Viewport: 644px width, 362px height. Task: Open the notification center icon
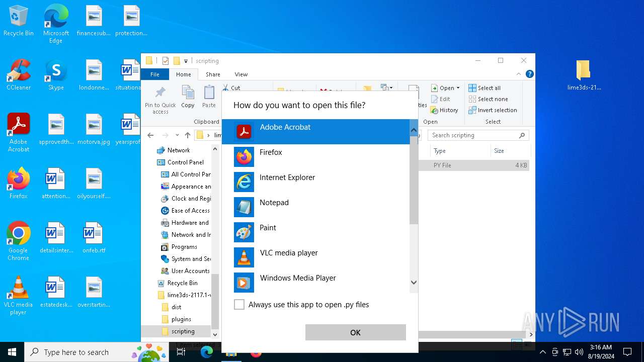pyautogui.click(x=627, y=352)
